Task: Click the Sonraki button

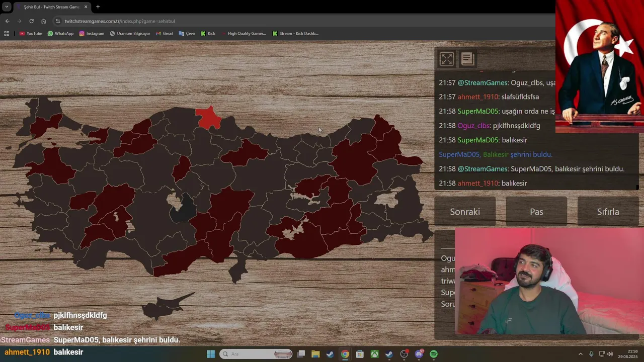Action: tap(465, 212)
